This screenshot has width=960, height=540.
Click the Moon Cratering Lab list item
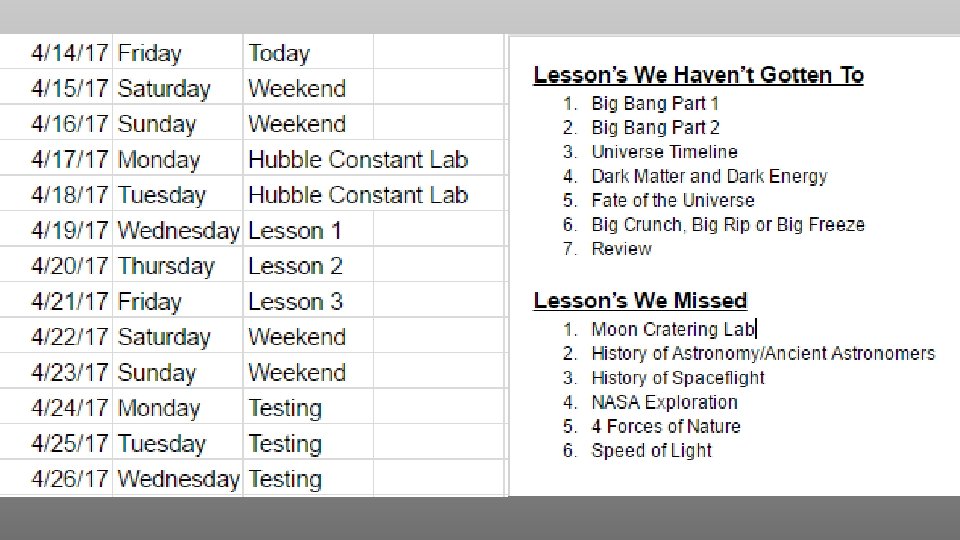(672, 329)
